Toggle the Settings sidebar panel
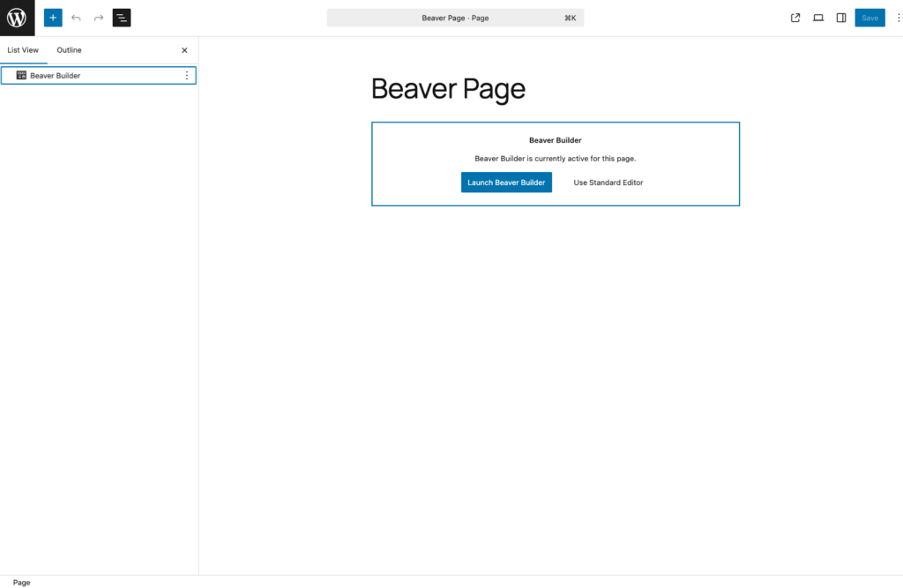 pos(841,18)
